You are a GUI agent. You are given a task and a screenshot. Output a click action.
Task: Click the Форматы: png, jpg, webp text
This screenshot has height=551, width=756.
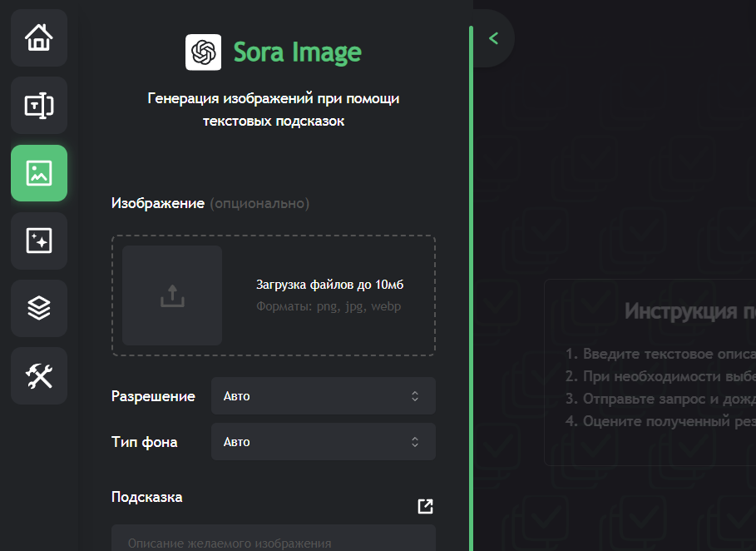point(329,306)
